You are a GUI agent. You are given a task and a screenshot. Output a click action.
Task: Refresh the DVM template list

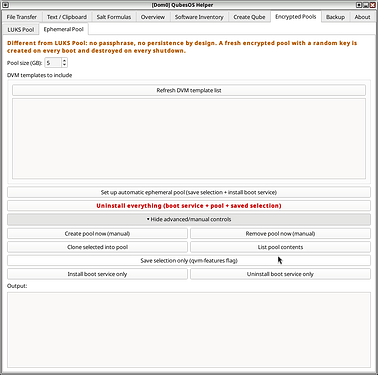pyautogui.click(x=189, y=90)
